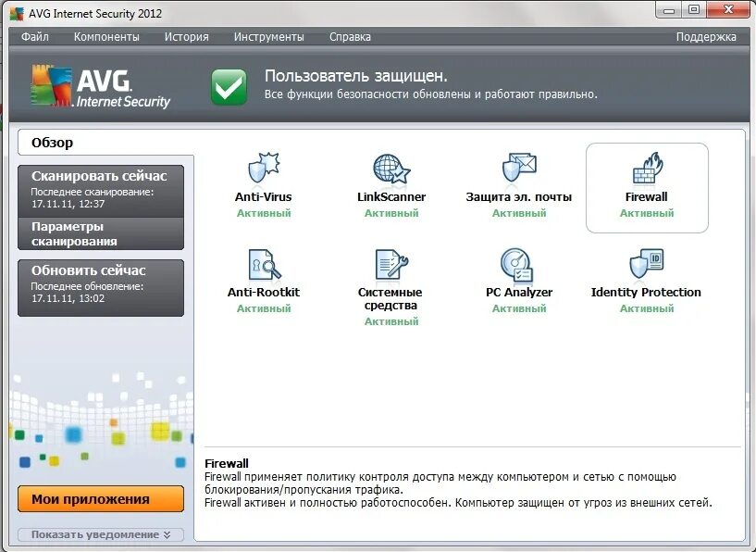Click the Пользователь защищен status heading
The image size is (756, 552).
pyautogui.click(x=356, y=76)
